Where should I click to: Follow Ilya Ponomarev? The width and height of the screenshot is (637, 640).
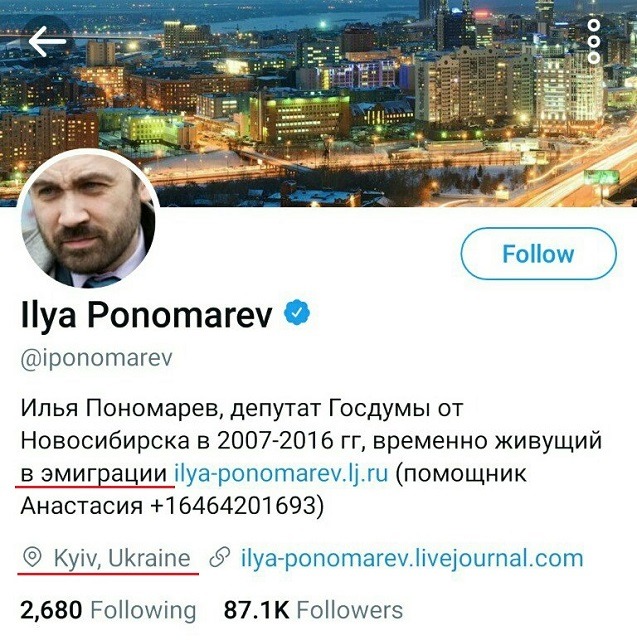point(538,254)
